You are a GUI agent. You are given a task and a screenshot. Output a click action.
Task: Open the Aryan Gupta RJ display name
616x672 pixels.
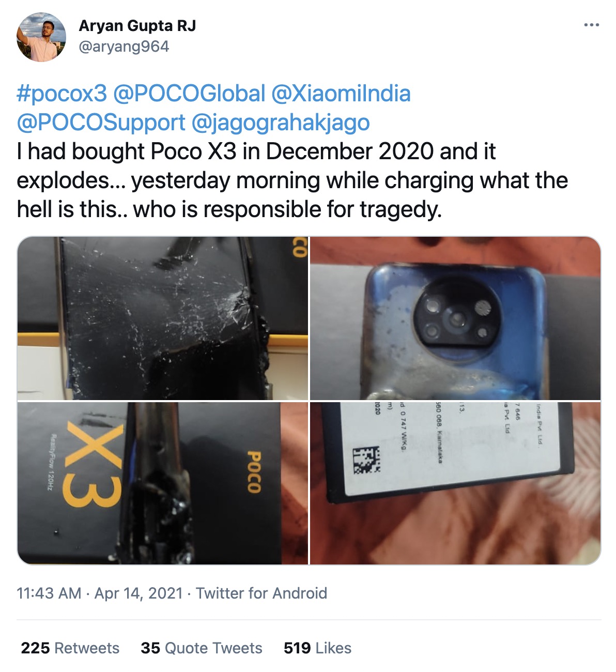click(137, 26)
